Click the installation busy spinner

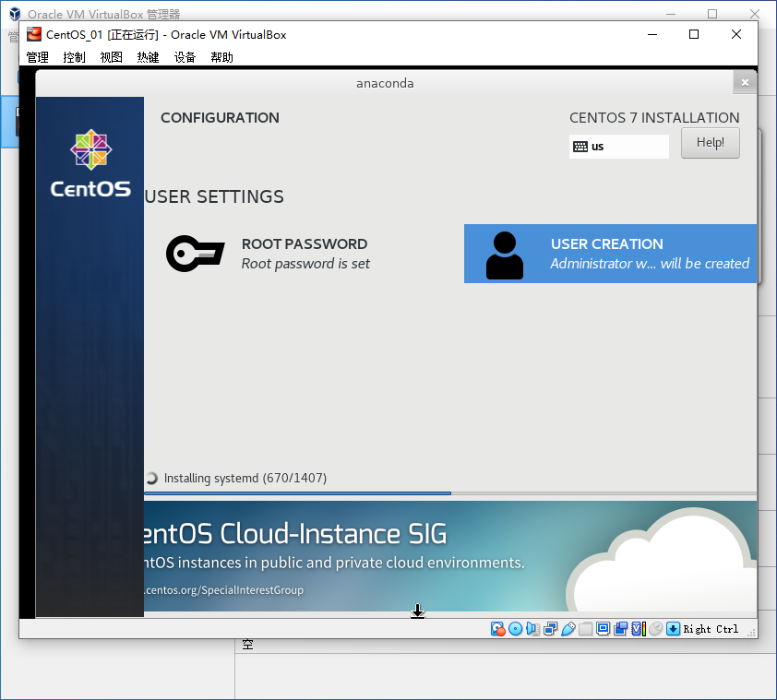coord(151,478)
